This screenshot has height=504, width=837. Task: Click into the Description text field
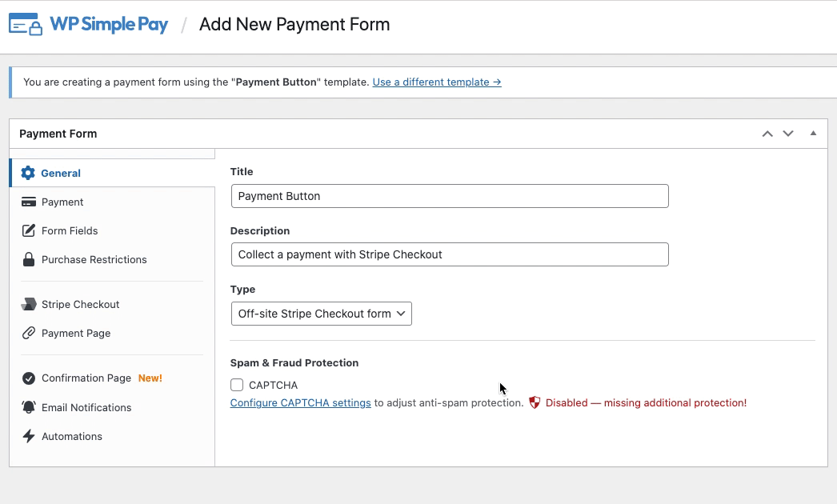(449, 254)
